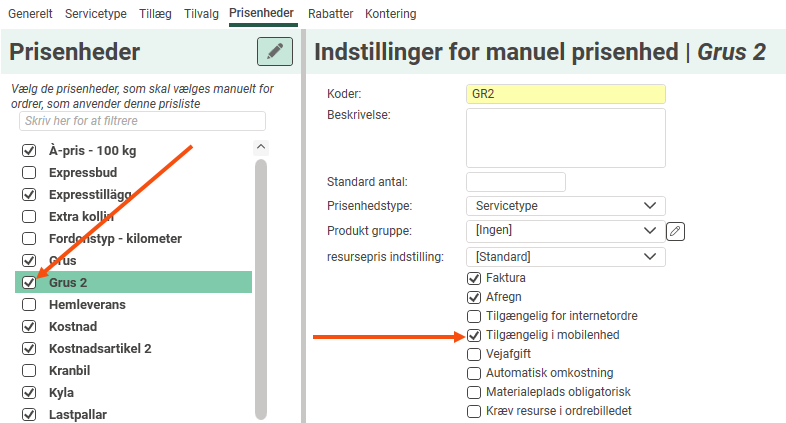Screen dimensions: 786x423
Task: Switch to the Rabatter tab
Action: tap(331, 14)
